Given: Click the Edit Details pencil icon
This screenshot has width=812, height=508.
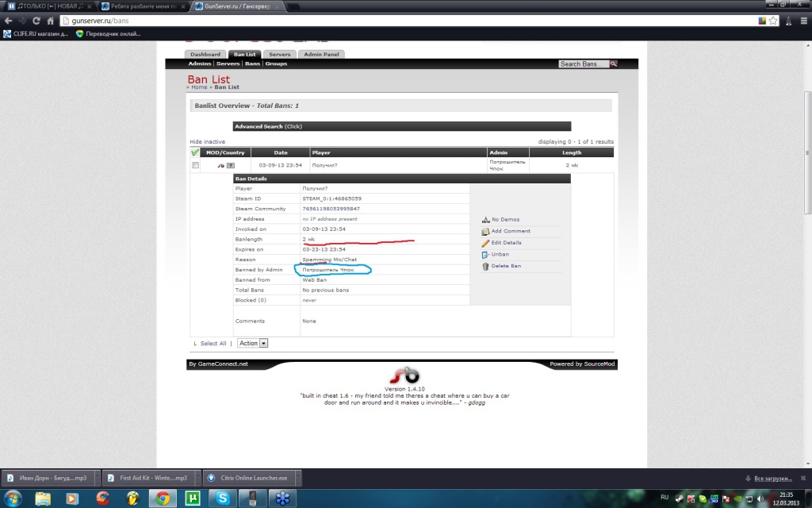Looking at the screenshot, I should [485, 242].
